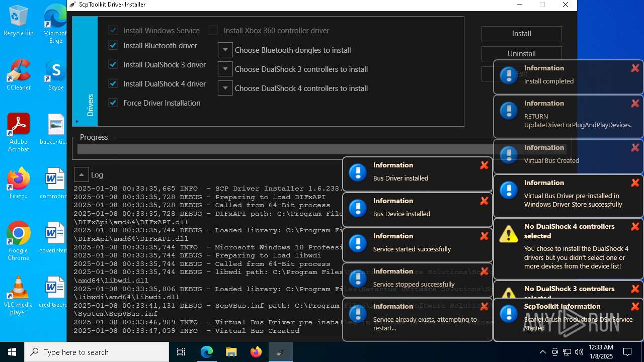Dismiss the 'Bus Device installed' notification
Viewport: 644px width, 362px height.
pyautogui.click(x=484, y=201)
